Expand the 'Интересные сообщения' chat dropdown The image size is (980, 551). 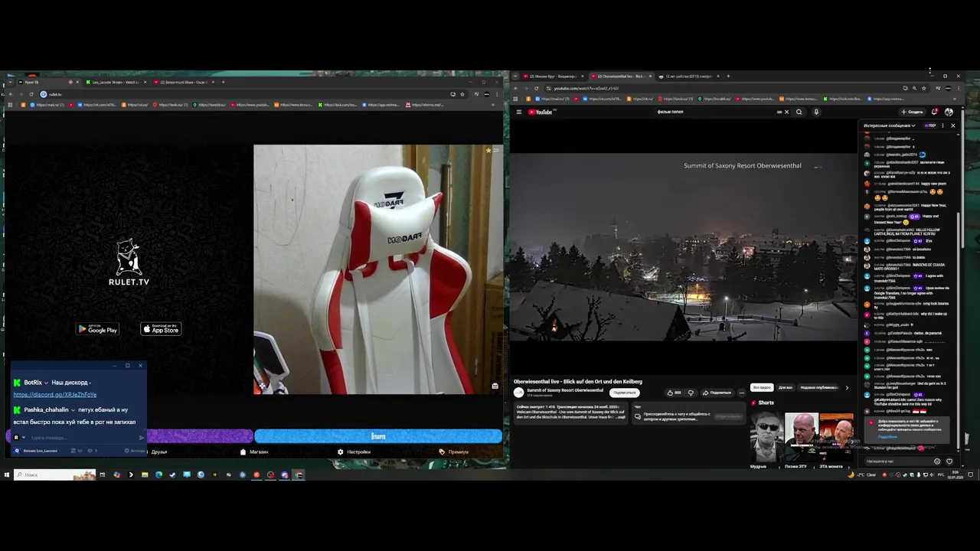pos(890,126)
